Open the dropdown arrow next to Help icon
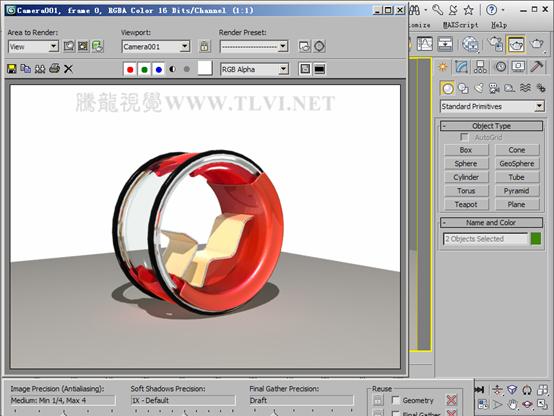 [x=503, y=10]
